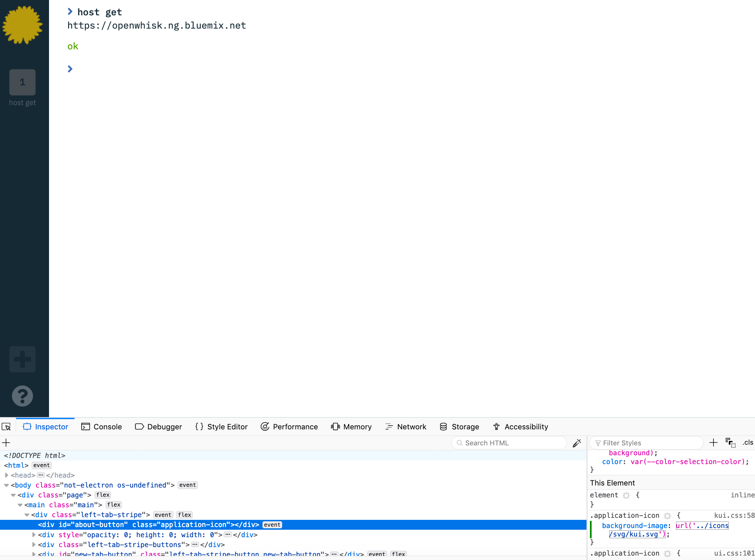Image resolution: width=755 pixels, height=560 pixels.
Task: Expand the head element disclosure triangle
Action: [7, 475]
